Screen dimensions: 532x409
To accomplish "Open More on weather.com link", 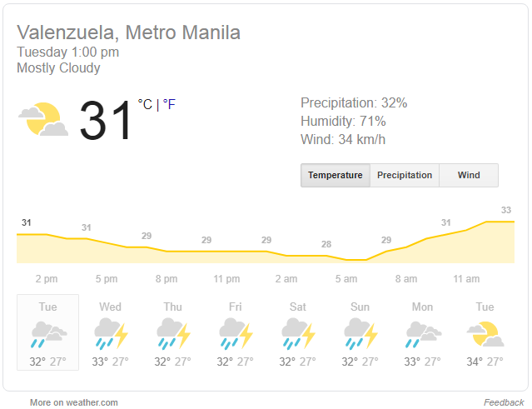I will (74, 402).
